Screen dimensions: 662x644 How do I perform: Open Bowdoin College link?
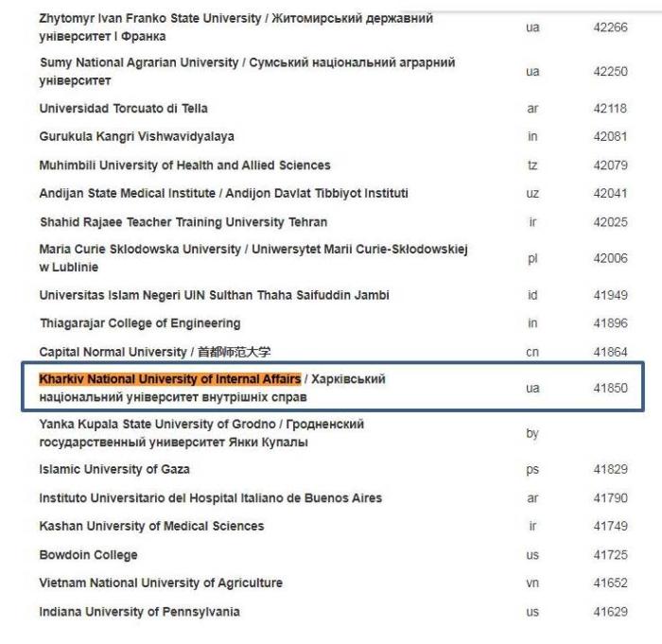[88, 555]
